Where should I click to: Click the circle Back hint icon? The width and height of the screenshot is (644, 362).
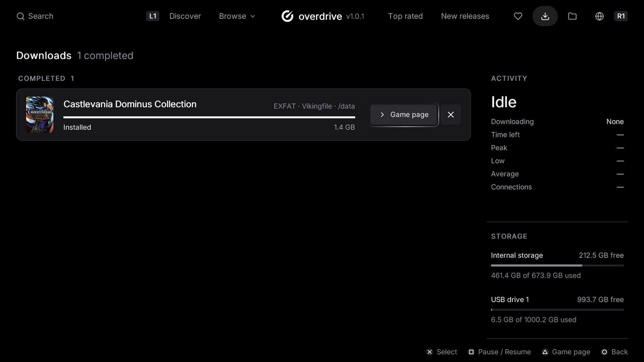(604, 352)
